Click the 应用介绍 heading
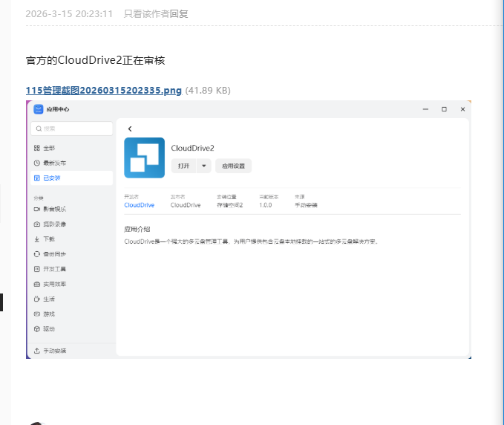This screenshot has height=425, width=504. pos(137,230)
